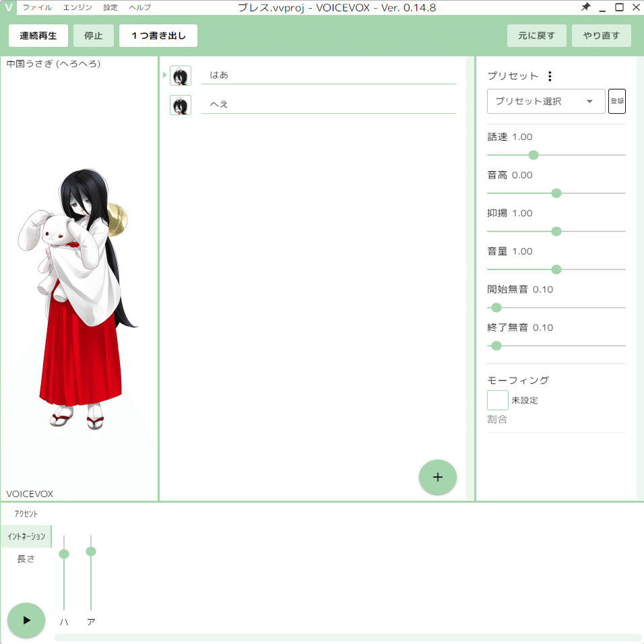Adjust the 開始無音 slider handle
Image resolution: width=644 pixels, height=644 pixels.
coord(496,308)
